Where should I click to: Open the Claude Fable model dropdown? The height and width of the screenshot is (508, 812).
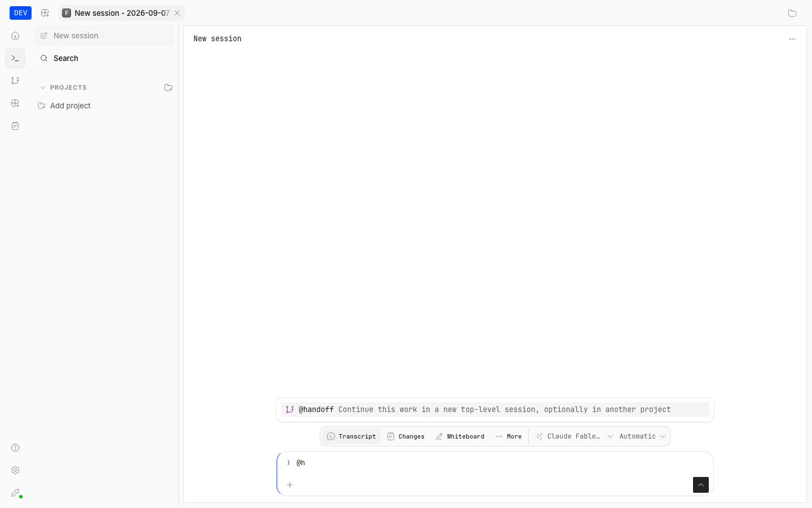(x=573, y=436)
